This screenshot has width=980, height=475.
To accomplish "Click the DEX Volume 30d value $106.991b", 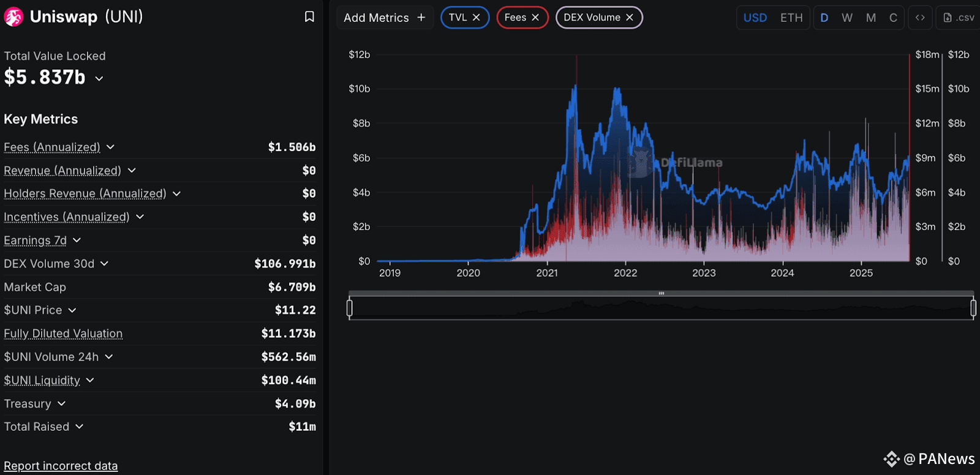I will click(285, 264).
